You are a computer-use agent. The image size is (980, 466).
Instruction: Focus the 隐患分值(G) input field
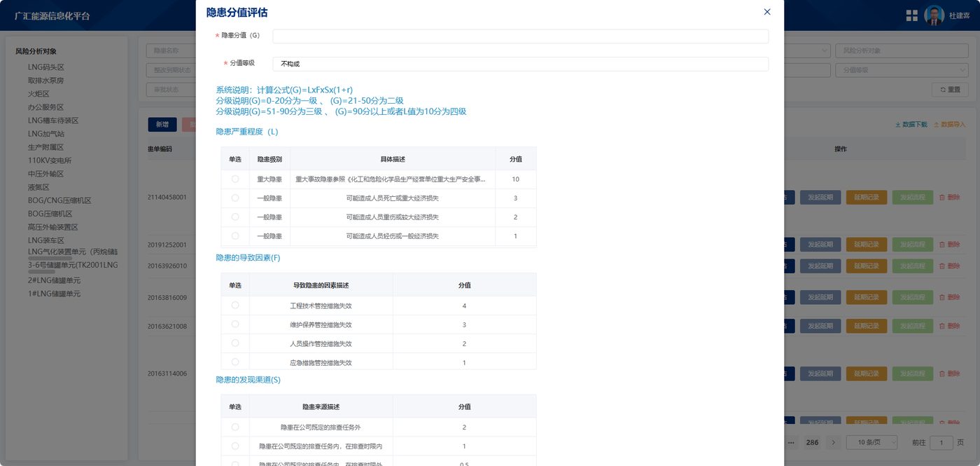[520, 36]
